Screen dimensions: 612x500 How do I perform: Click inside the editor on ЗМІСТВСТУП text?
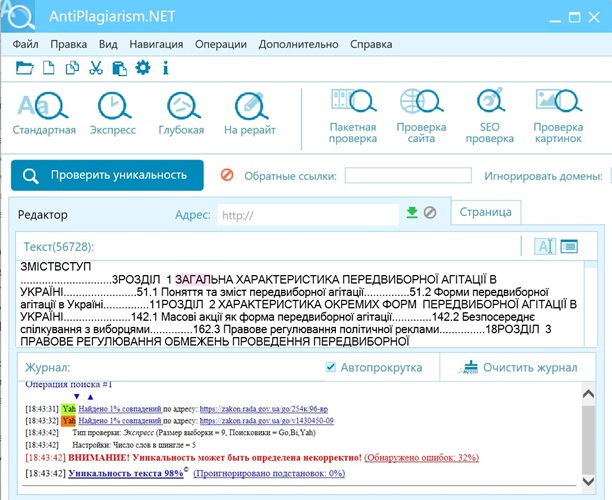pos(55,267)
